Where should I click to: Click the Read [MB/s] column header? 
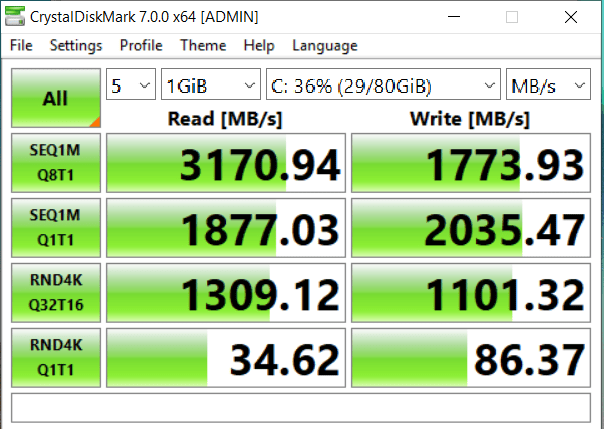225,119
